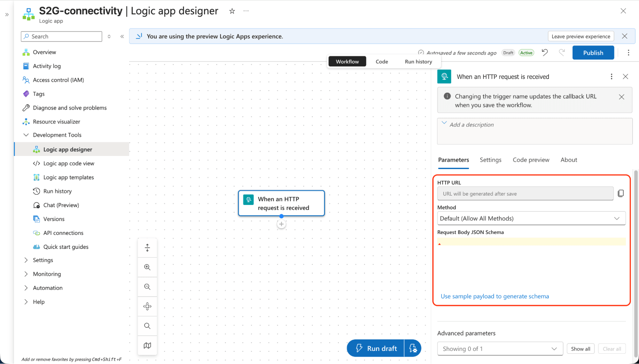The image size is (639, 364).
Task: Collapse the Development Tools section
Action: tap(26, 135)
